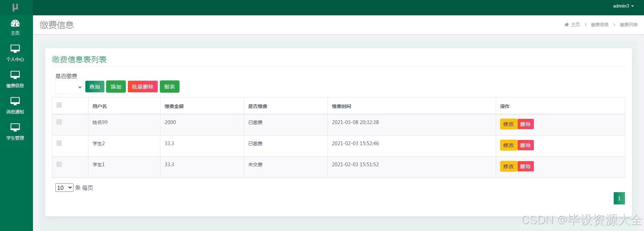Click the 添加 add button
The width and height of the screenshot is (644, 231).
click(116, 87)
